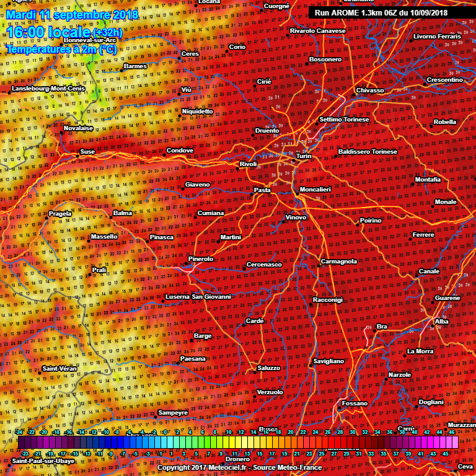Select the Racconigi label

pos(328,300)
